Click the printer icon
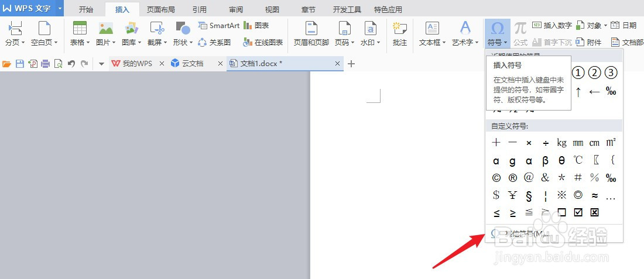 pos(45,64)
